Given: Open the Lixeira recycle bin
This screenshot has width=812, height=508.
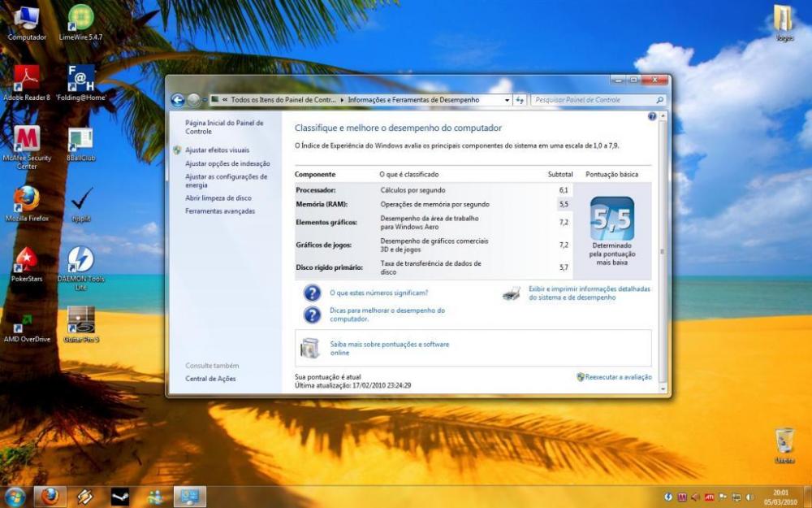Looking at the screenshot, I should pos(784,441).
